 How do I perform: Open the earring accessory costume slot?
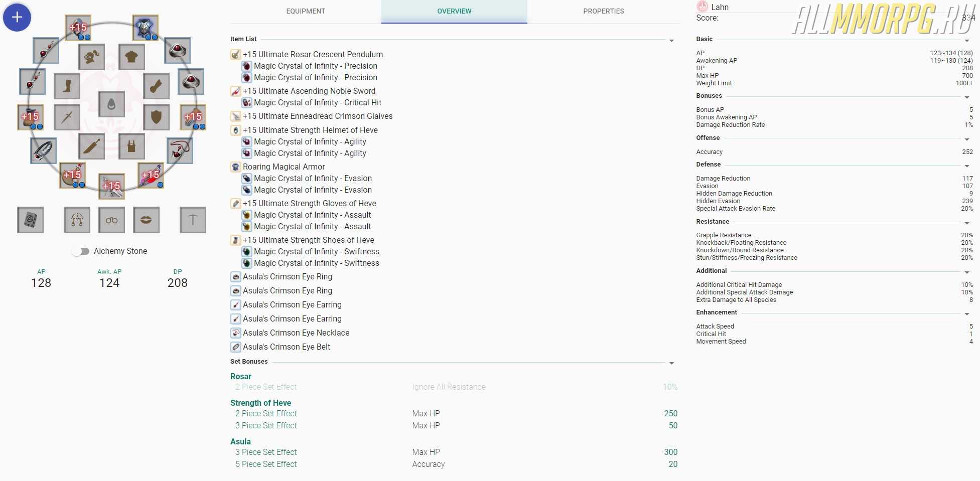point(77,220)
